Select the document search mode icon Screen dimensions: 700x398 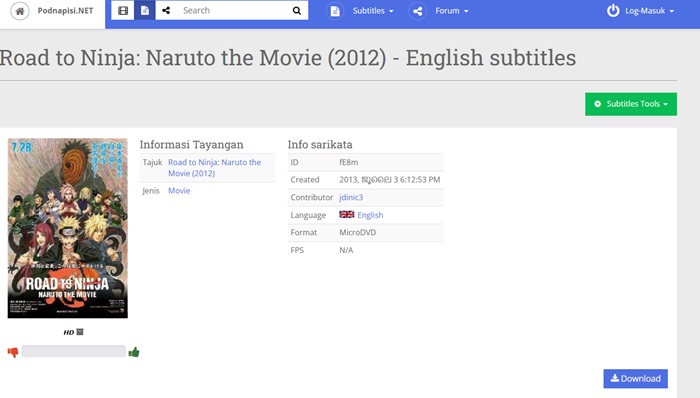[x=145, y=10]
